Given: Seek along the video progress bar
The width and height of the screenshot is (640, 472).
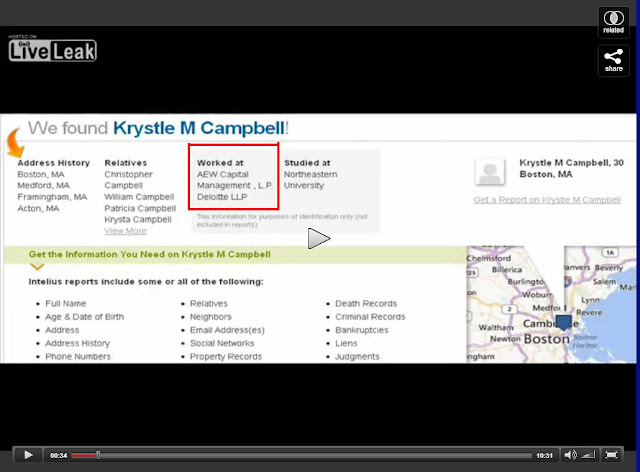Looking at the screenshot, I should (x=301, y=455).
